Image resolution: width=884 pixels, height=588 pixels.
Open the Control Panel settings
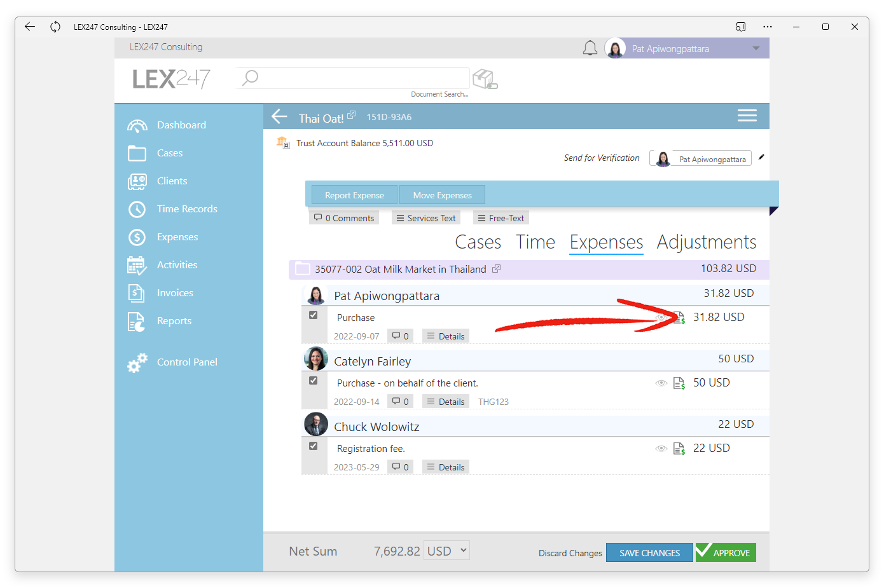172,362
